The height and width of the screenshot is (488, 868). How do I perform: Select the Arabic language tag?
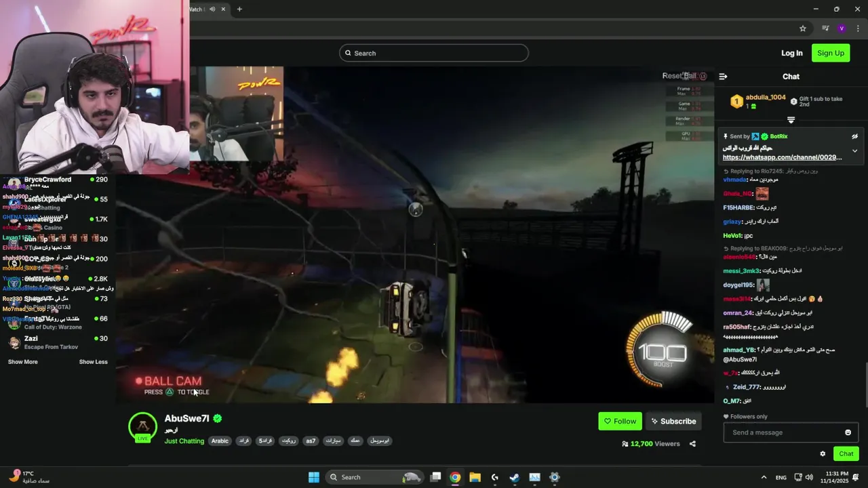click(220, 441)
